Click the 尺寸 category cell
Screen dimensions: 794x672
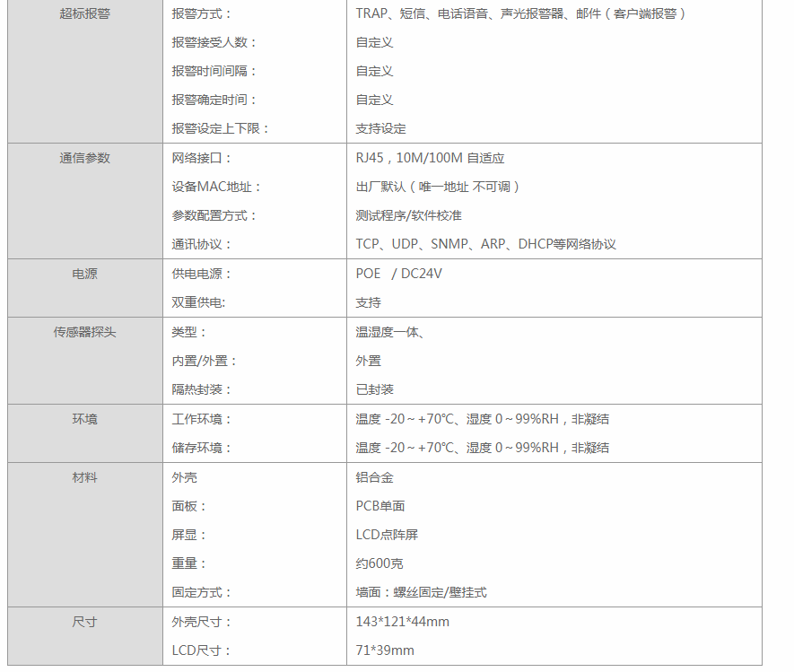[x=85, y=623]
